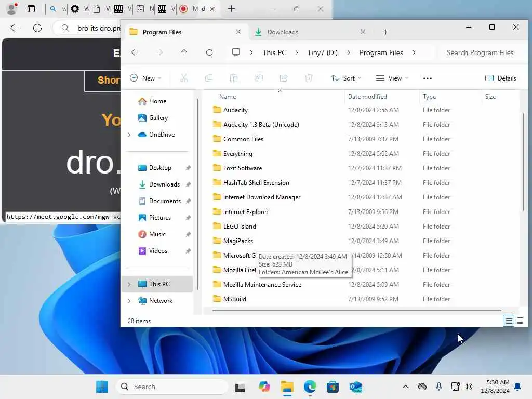Click the Size column header
Image resolution: width=532 pixels, height=399 pixels.
coord(500,97)
